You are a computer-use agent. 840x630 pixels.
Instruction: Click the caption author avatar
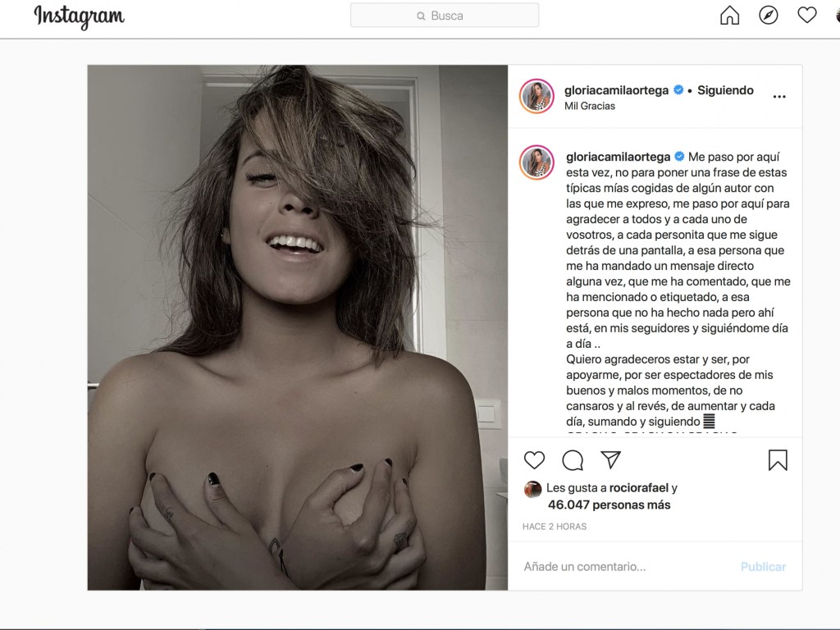pos(536,162)
